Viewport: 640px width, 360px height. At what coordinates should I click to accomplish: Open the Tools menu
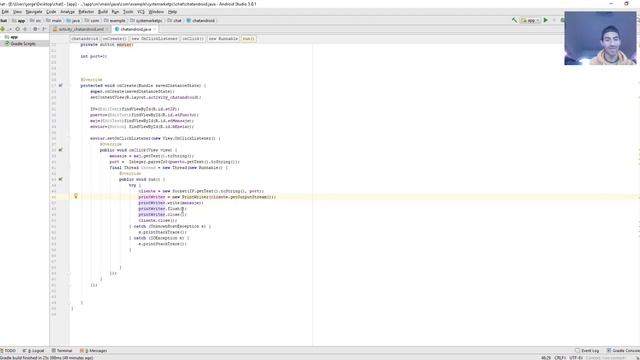click(128, 12)
